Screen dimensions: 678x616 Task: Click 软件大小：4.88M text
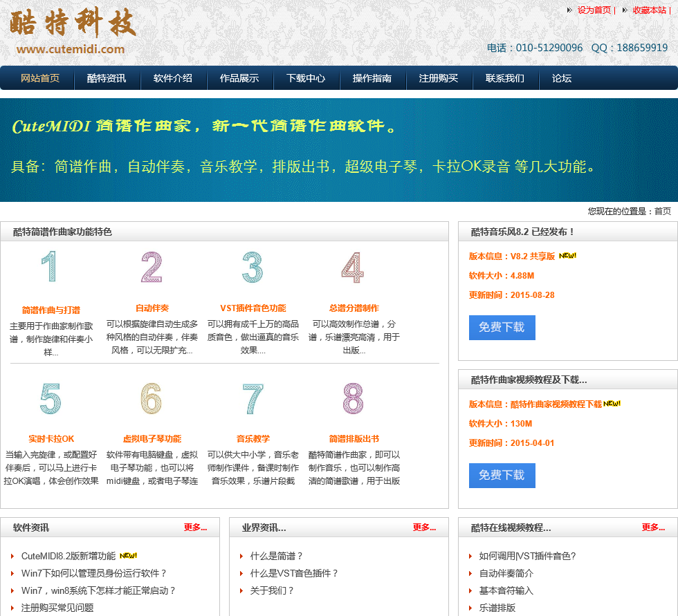point(502,276)
